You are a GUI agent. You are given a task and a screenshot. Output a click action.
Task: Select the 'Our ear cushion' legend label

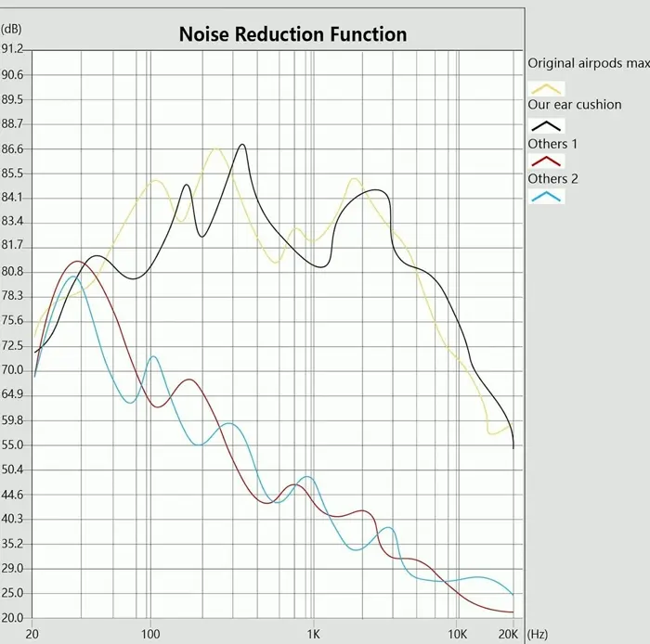point(574,105)
